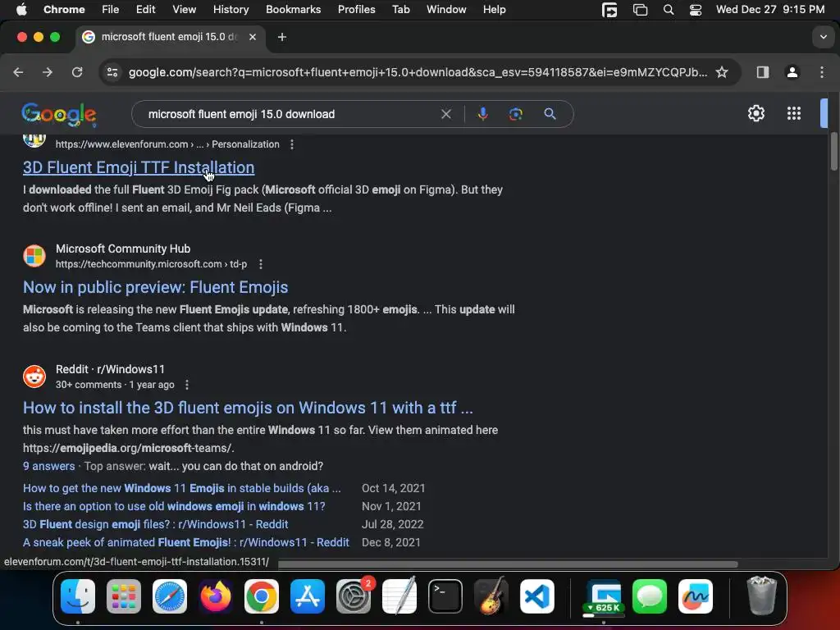840x630 pixels.
Task: Open Now in public preview: Fluent Emojis
Action: point(155,288)
